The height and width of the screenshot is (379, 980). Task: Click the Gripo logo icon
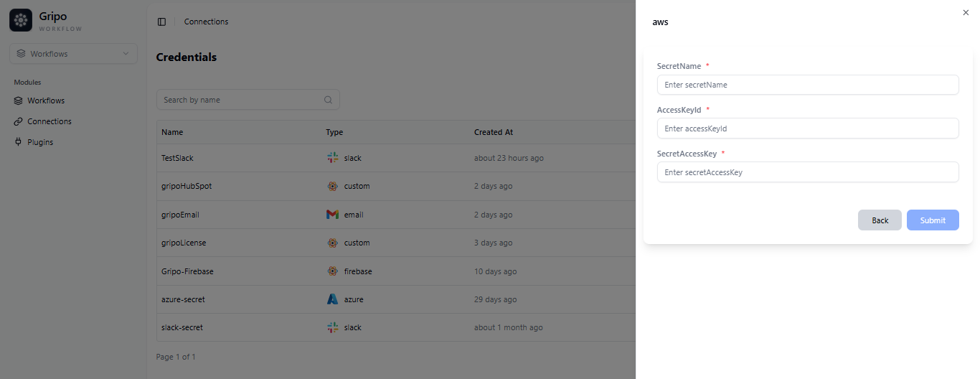point(21,21)
